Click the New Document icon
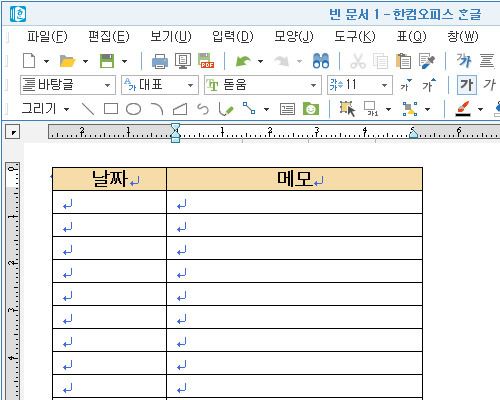500x400 pixels. click(x=29, y=61)
